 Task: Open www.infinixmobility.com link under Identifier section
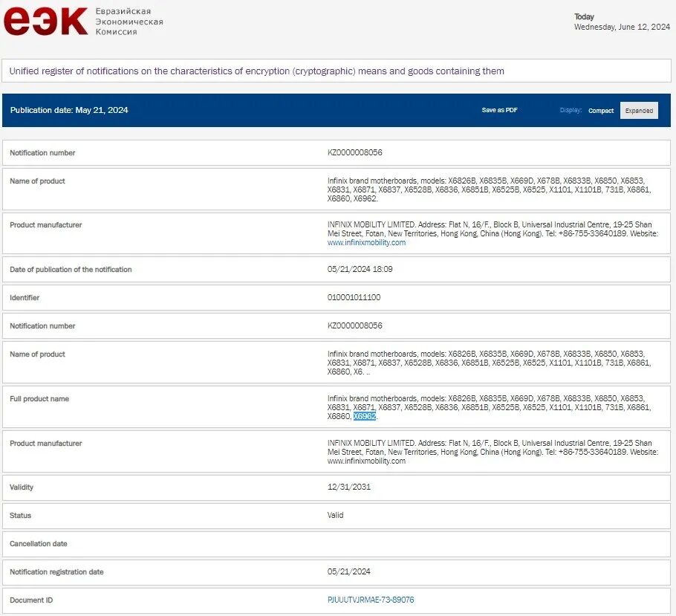366,461
